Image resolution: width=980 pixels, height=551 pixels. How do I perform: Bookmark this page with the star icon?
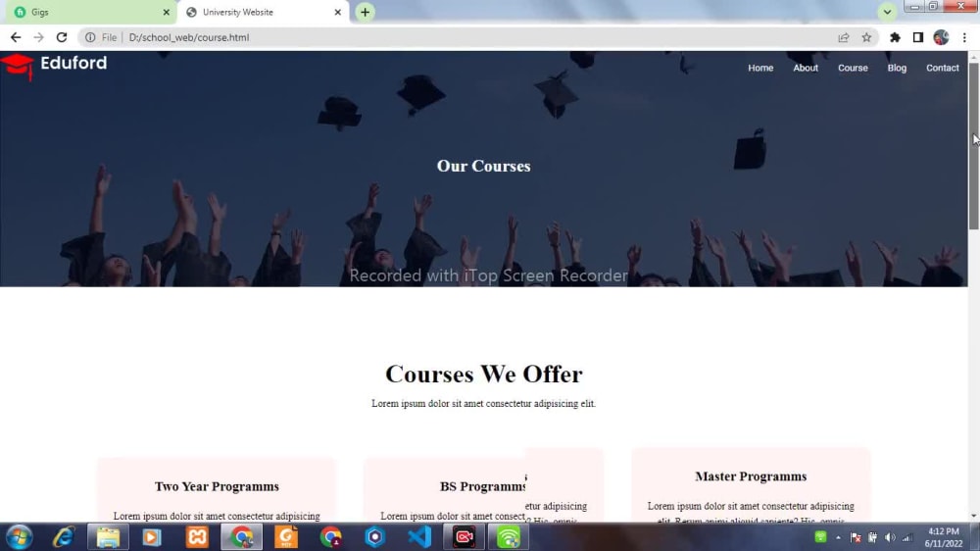click(866, 37)
